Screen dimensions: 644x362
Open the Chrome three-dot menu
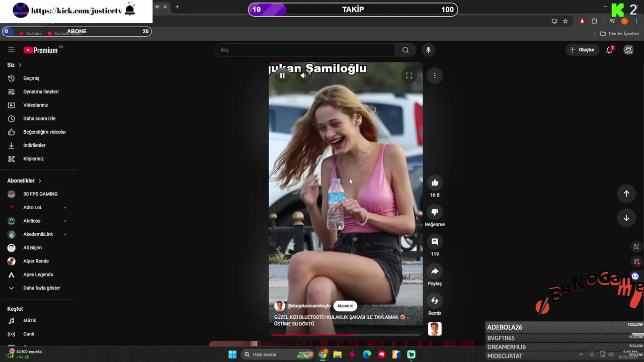[x=637, y=21]
